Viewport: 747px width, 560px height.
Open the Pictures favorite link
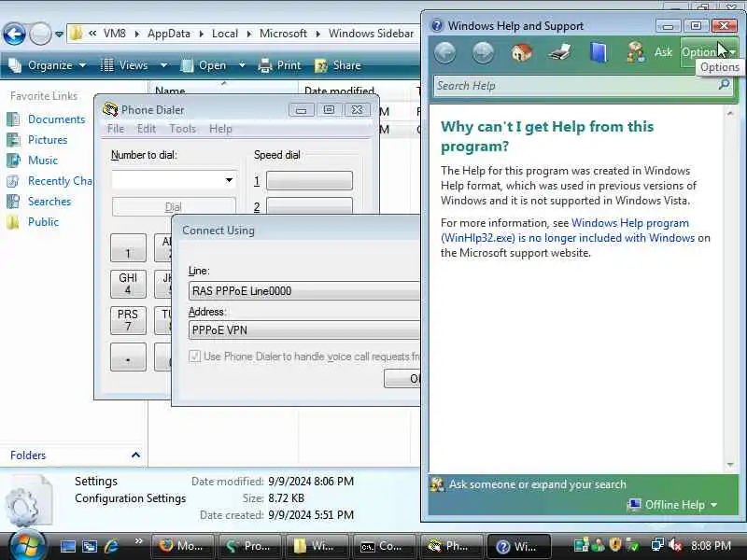coord(48,139)
